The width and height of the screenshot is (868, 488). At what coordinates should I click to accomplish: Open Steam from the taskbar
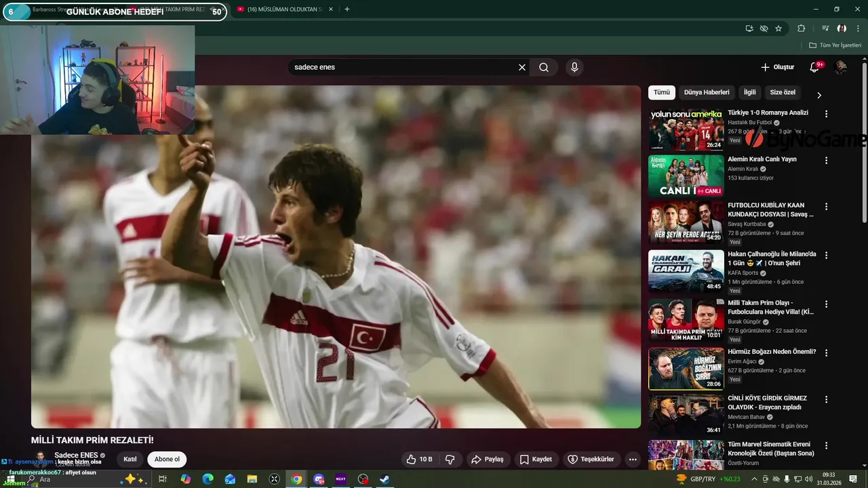point(384,479)
